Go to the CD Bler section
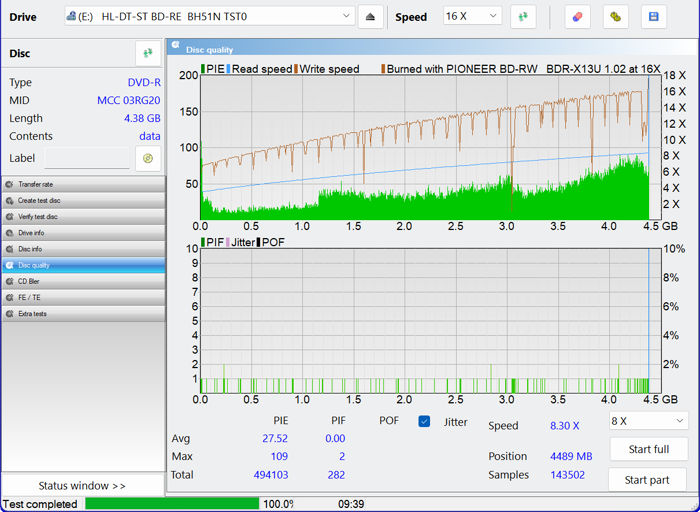The image size is (700, 512). [x=83, y=281]
